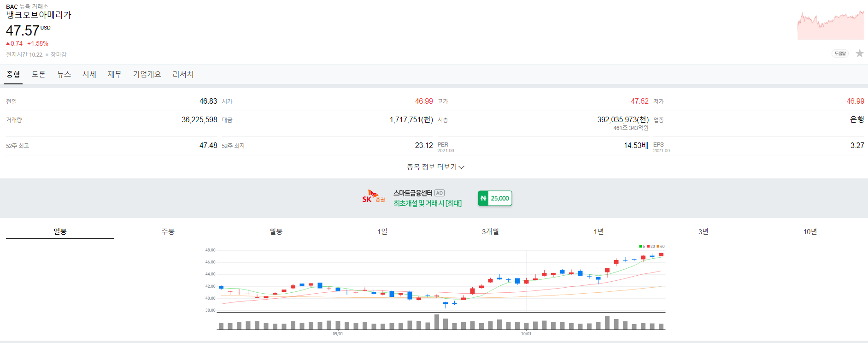Click the 뱅크오브아메리카 stock name
Screen dimensions: 868x343
pos(39,15)
